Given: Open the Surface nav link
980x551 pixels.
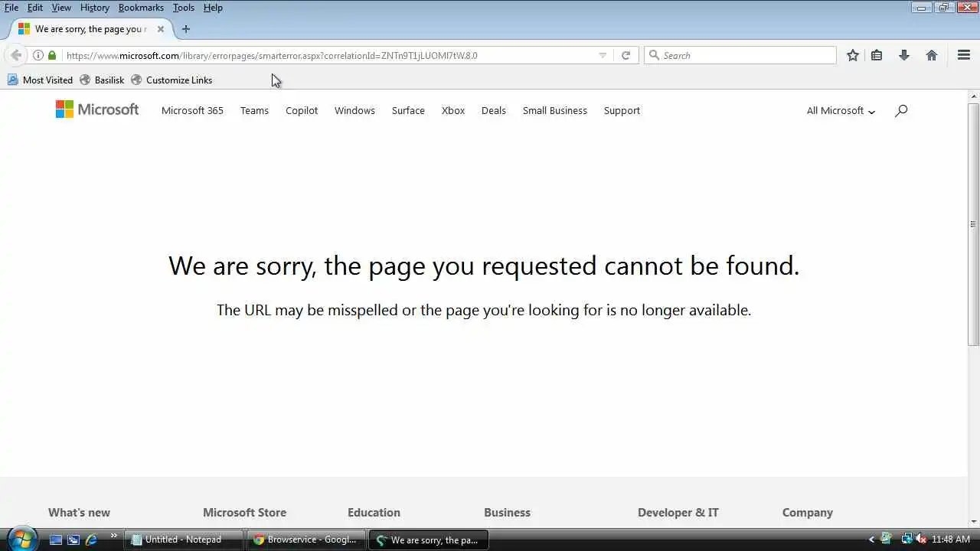Looking at the screenshot, I should (408, 110).
